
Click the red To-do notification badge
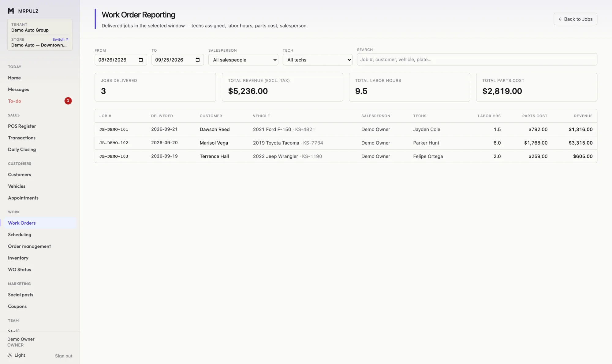68,101
